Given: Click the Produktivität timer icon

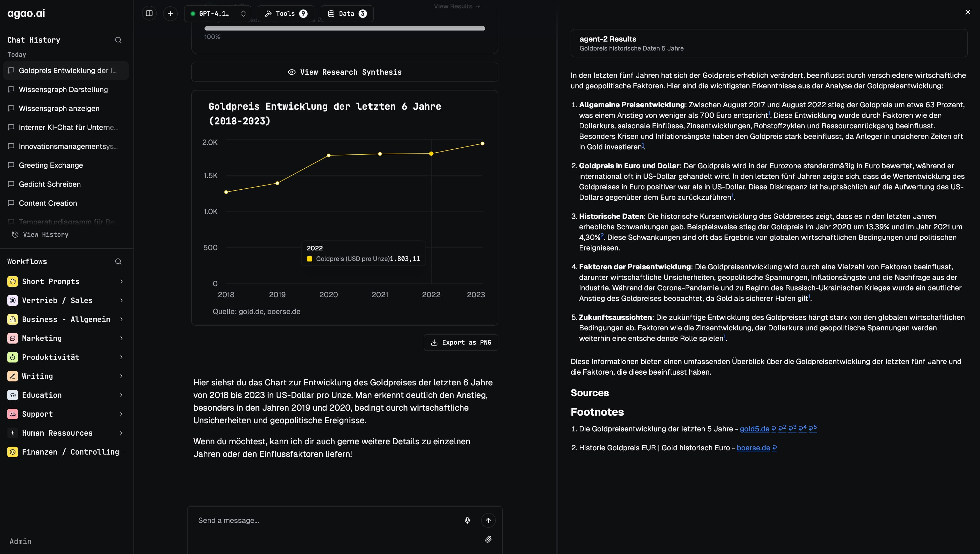Looking at the screenshot, I should pyautogui.click(x=13, y=357).
